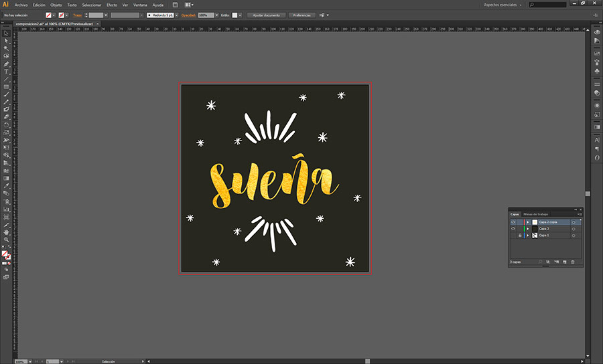Select the Selection tool arrow
The width and height of the screenshot is (603, 364).
point(6,33)
